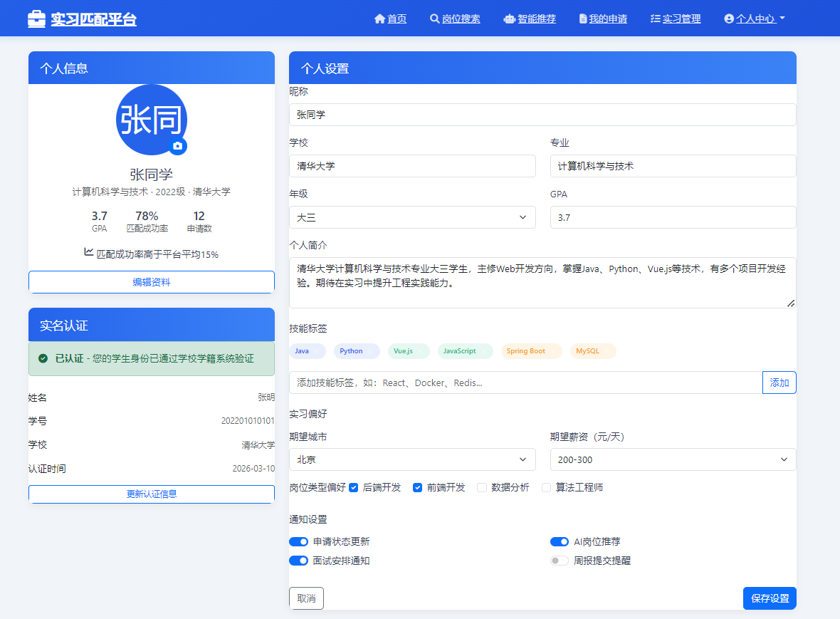Enable the 周报提交提醒 toggle
This screenshot has height=619, width=840.
[x=560, y=561]
